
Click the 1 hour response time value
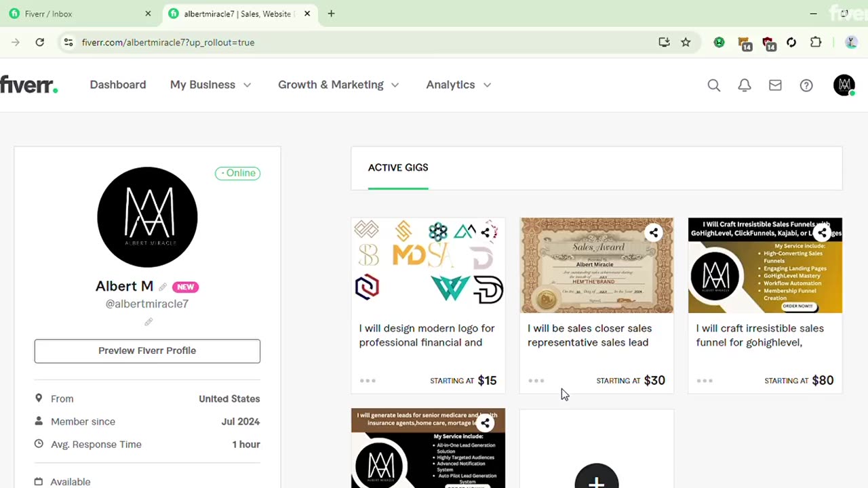click(x=246, y=445)
